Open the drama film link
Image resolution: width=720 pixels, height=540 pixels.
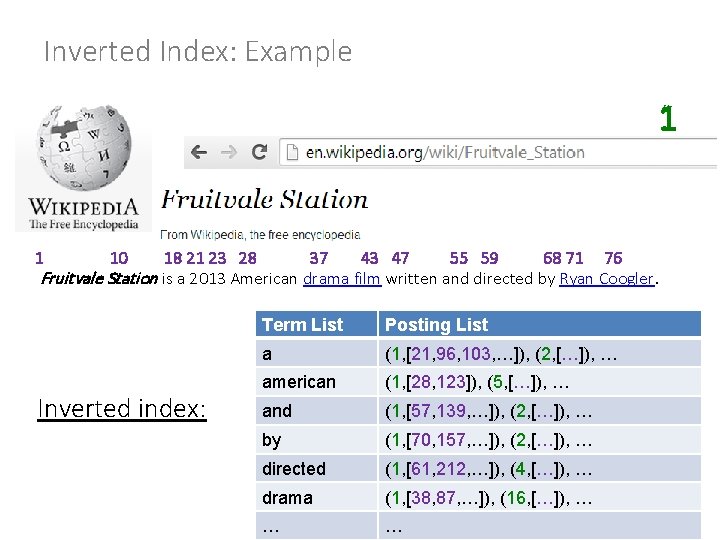(x=341, y=279)
